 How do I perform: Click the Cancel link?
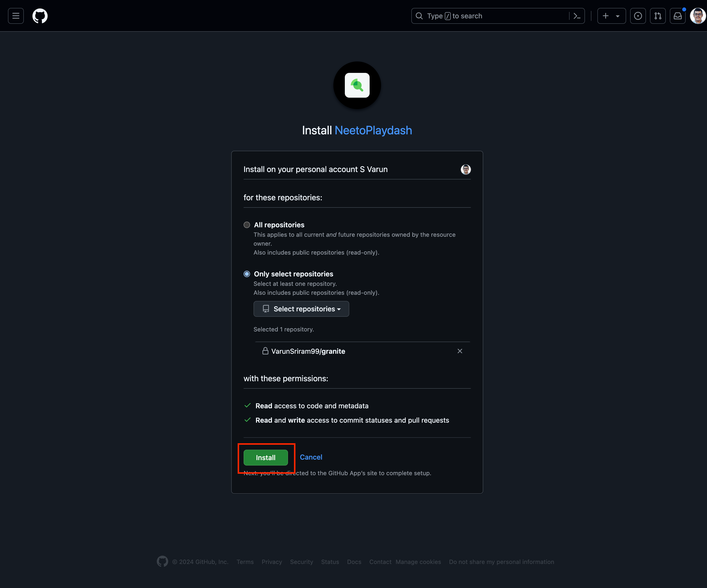(311, 457)
